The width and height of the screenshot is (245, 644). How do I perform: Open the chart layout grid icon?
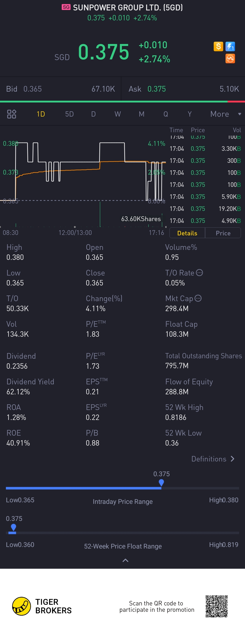12,114
